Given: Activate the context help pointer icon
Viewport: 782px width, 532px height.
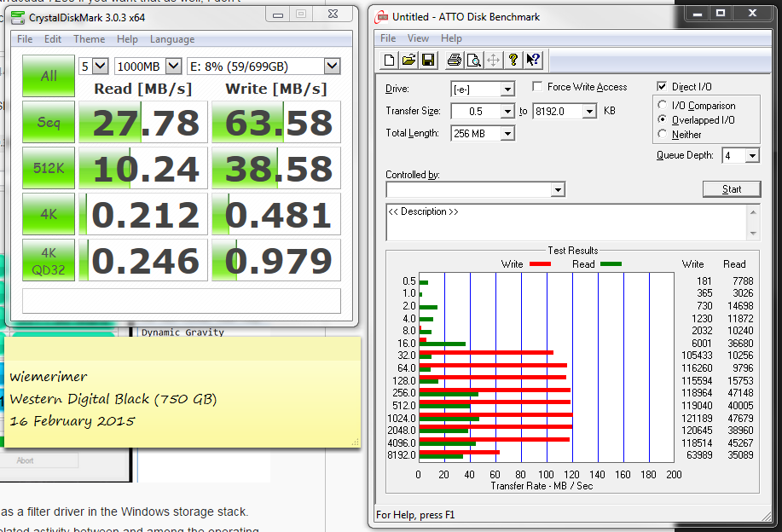Looking at the screenshot, I should (x=533, y=60).
